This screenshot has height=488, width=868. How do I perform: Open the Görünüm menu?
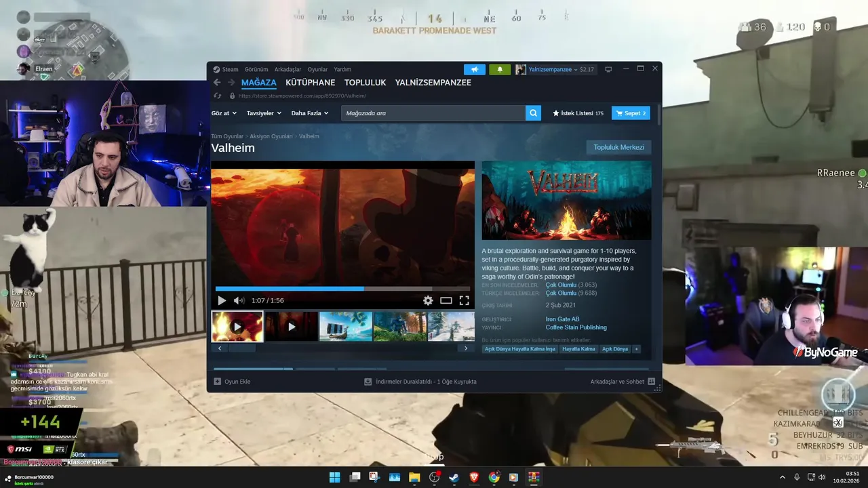pyautogui.click(x=256, y=69)
